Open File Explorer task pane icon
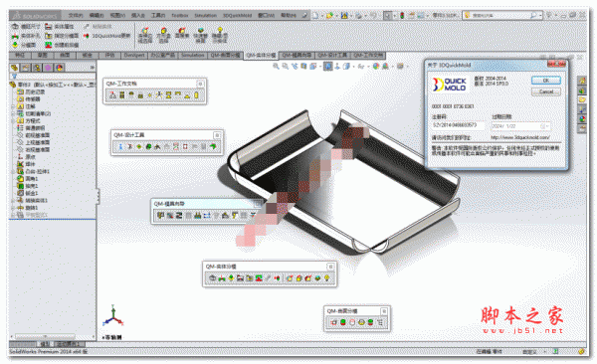 pyautogui.click(x=582, y=99)
